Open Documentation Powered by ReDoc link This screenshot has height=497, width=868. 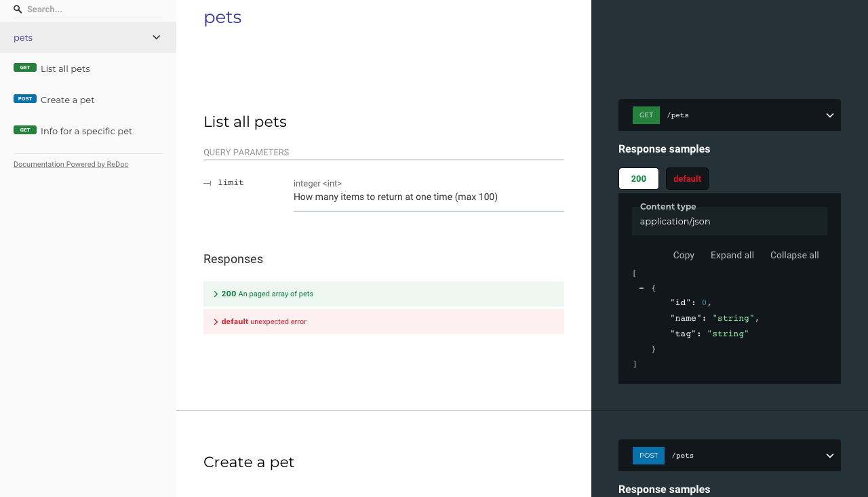pos(71,164)
